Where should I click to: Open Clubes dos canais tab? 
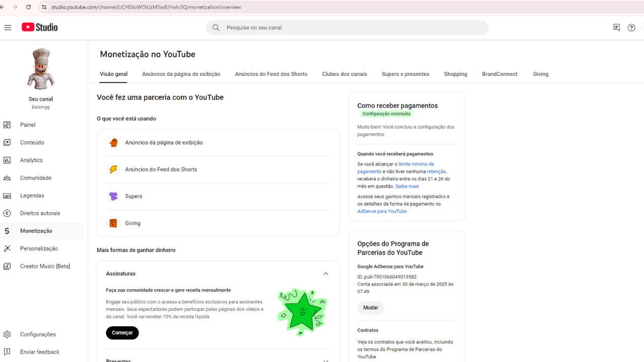click(345, 74)
